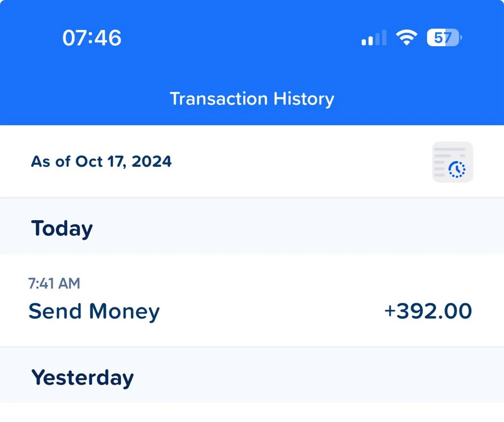504x422 pixels.
Task: Select the Transaction History title
Action: point(252,98)
